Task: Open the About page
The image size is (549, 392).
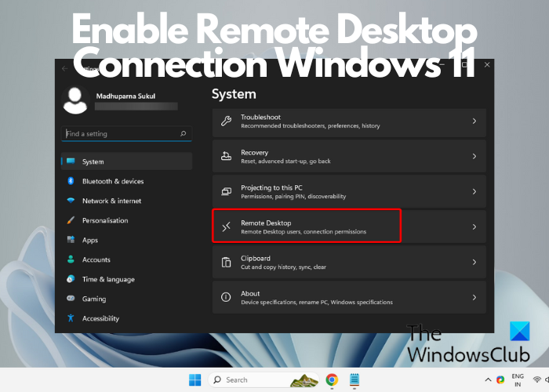Action: 349,297
